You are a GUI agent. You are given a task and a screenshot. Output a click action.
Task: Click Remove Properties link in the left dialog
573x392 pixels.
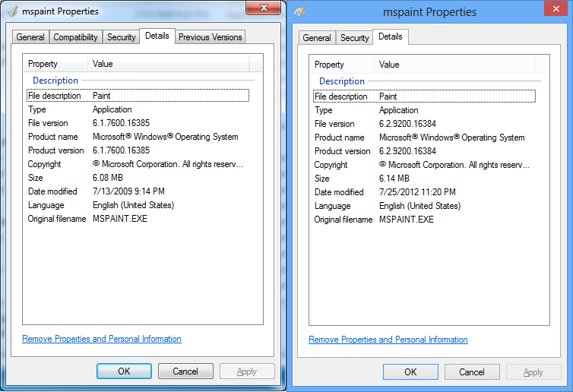pyautogui.click(x=102, y=339)
